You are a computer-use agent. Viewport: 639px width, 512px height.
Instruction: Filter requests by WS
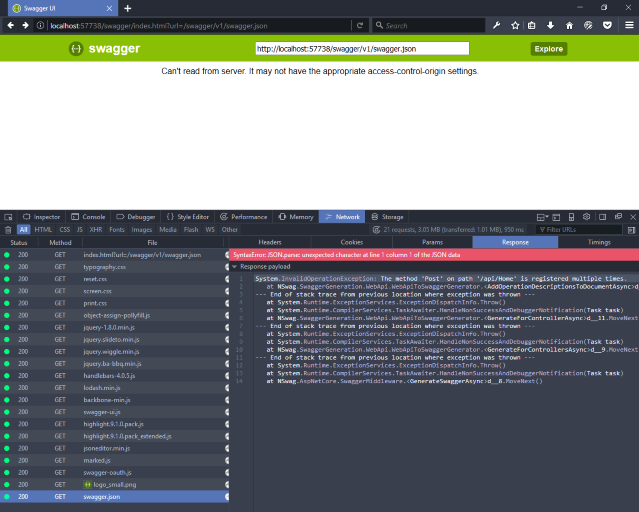click(x=210, y=230)
